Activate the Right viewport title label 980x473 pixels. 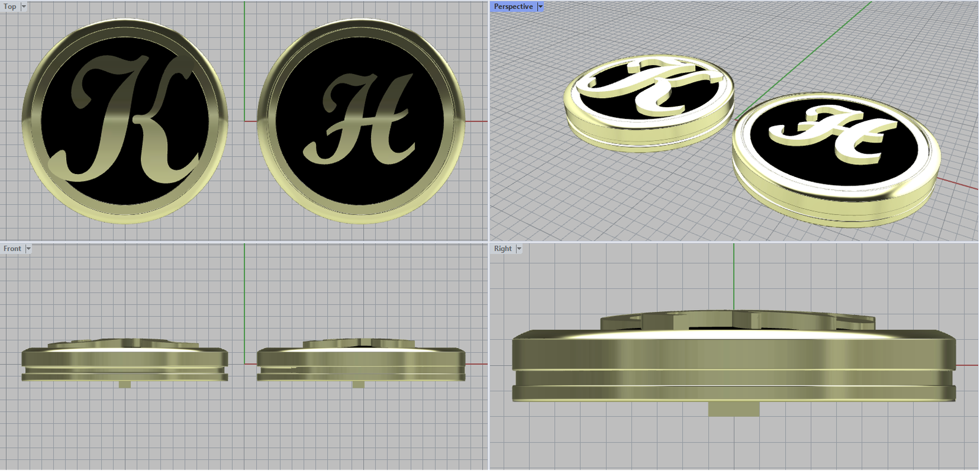[503, 249]
